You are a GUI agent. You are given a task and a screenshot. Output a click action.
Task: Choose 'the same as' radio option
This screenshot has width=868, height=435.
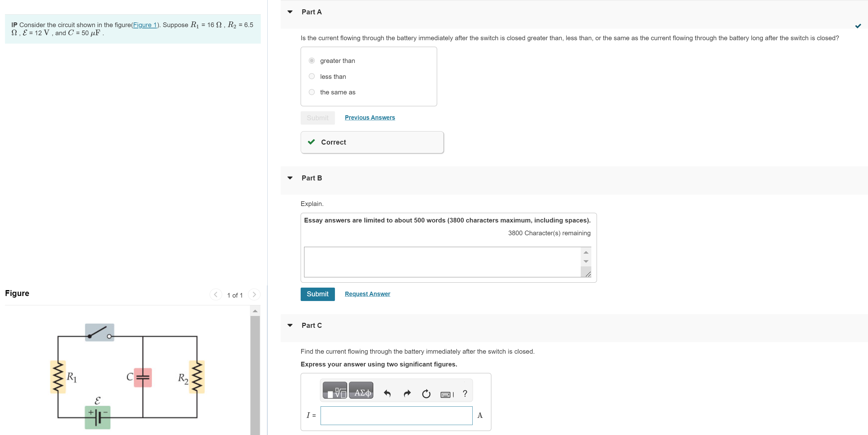pos(312,92)
